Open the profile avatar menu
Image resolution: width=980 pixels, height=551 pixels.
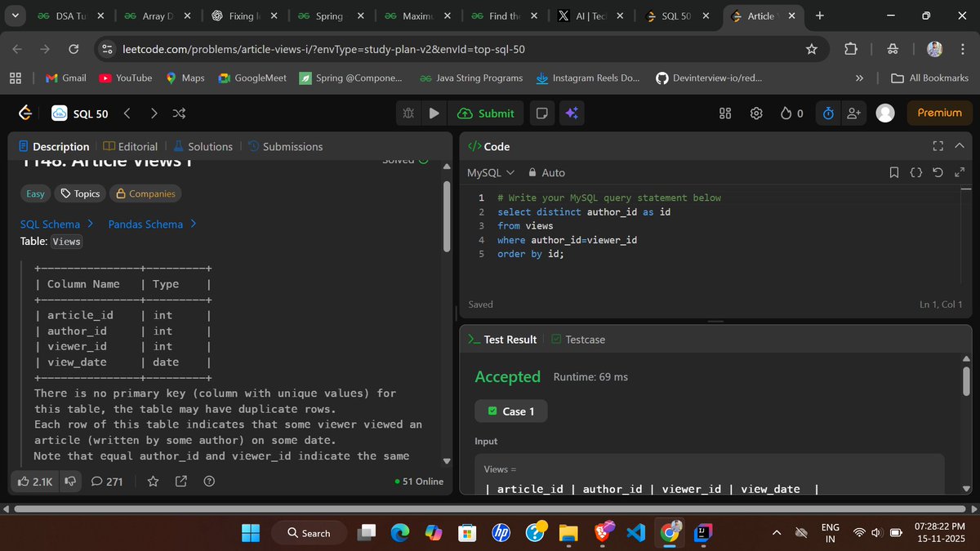pyautogui.click(x=885, y=113)
